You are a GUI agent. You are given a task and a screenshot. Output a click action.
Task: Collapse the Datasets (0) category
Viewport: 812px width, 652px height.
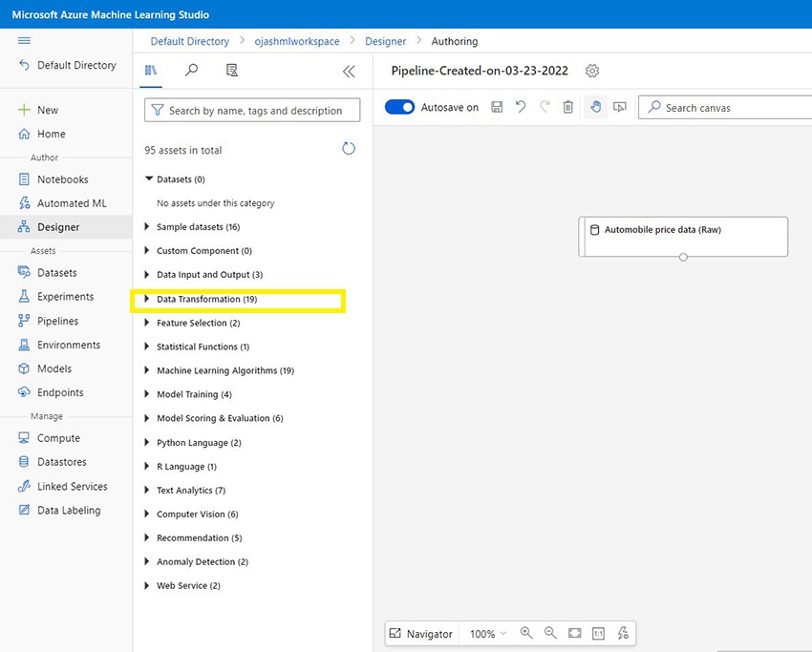149,179
